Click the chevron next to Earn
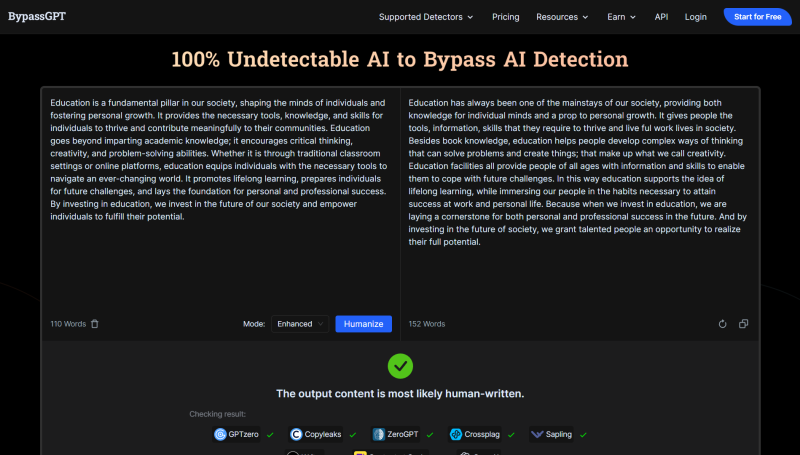The height and width of the screenshot is (455, 800). click(x=633, y=17)
